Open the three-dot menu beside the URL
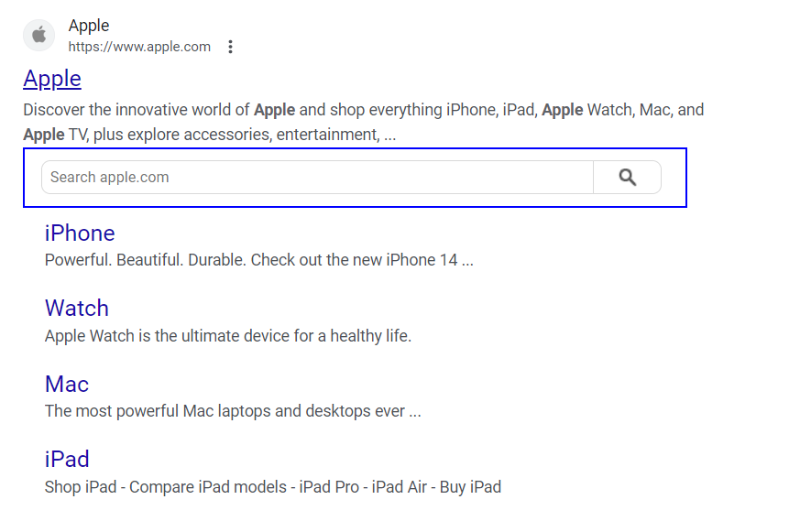Image resolution: width=800 pixels, height=532 pixels. pos(230,47)
